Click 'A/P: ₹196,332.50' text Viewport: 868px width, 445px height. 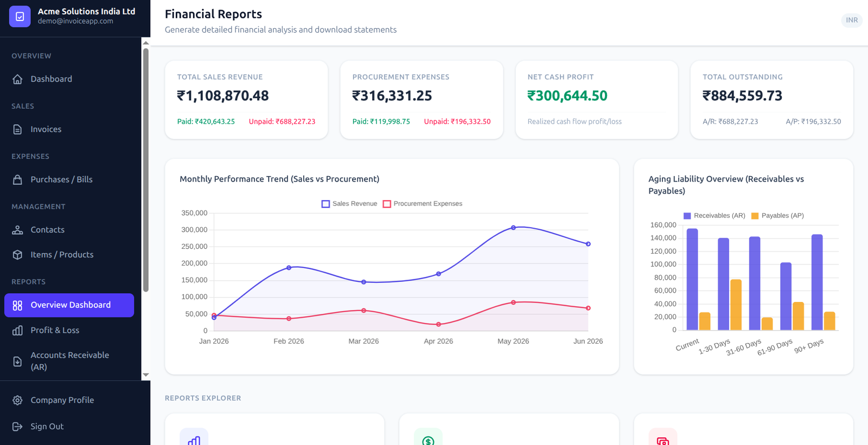pos(813,121)
